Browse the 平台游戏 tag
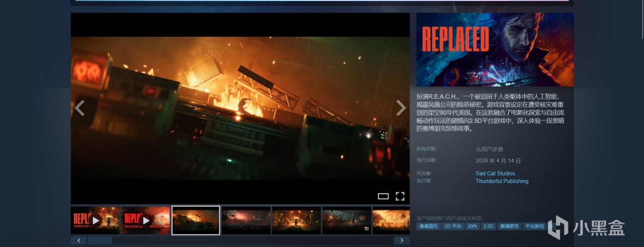The image size is (644, 247). coord(534,226)
